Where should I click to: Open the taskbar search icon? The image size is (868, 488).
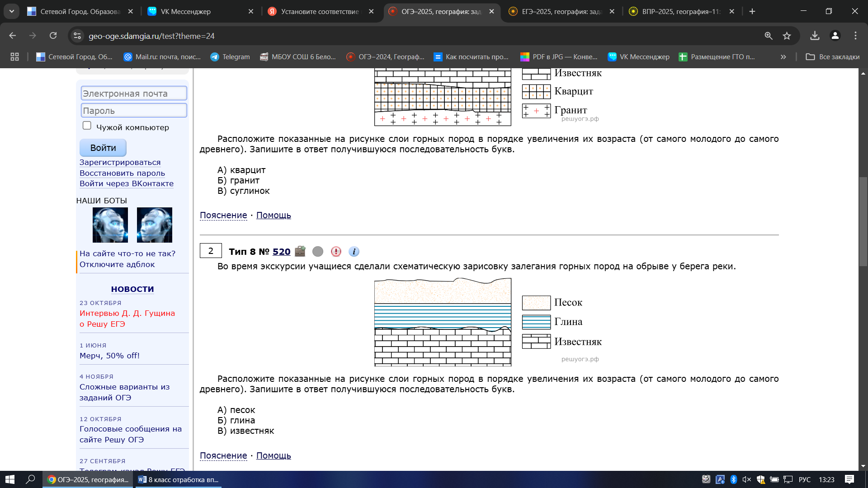tap(30, 479)
